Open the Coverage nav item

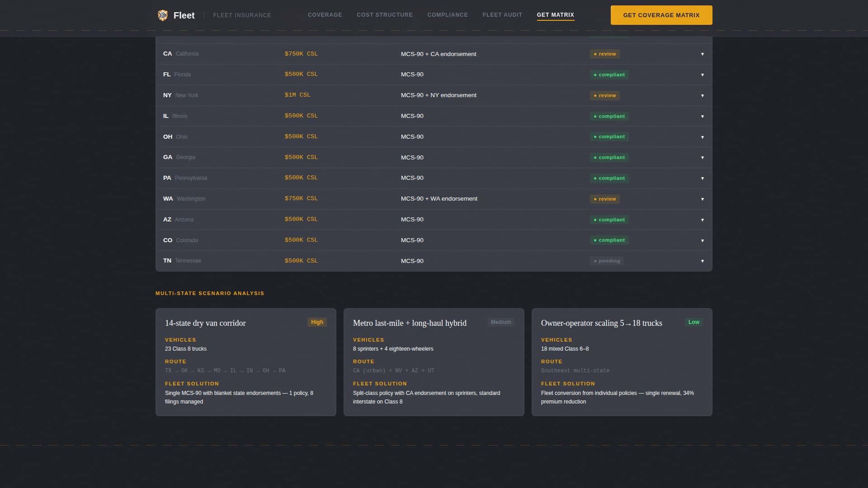click(325, 15)
